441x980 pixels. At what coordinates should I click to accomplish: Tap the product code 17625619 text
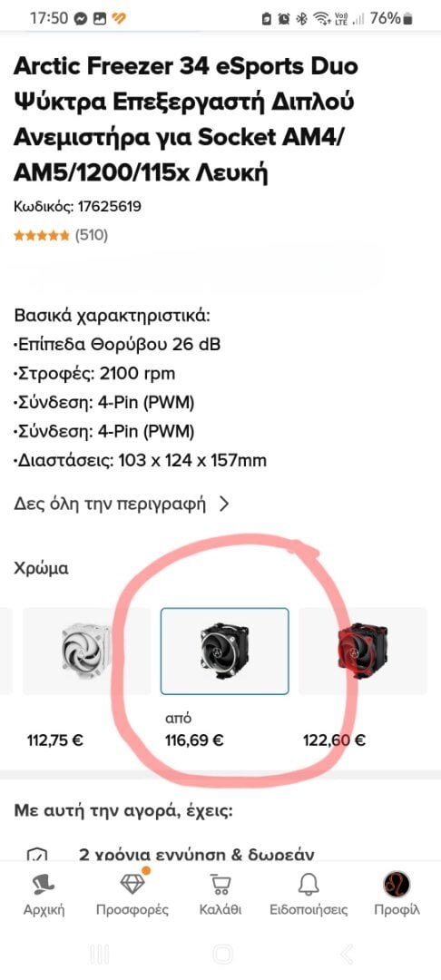(109, 206)
